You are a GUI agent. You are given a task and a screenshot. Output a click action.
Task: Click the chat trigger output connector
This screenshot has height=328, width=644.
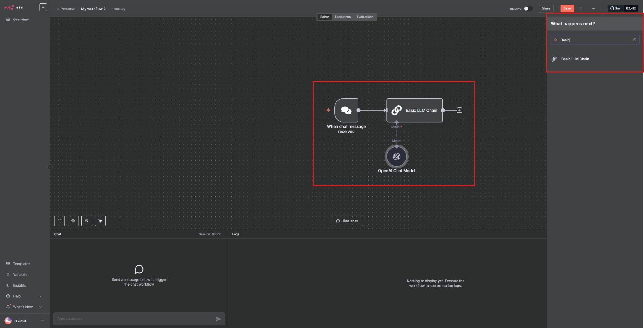click(358, 110)
